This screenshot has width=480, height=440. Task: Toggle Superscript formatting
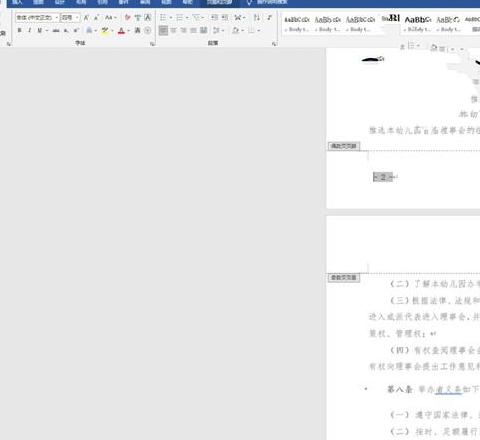[x=76, y=31]
